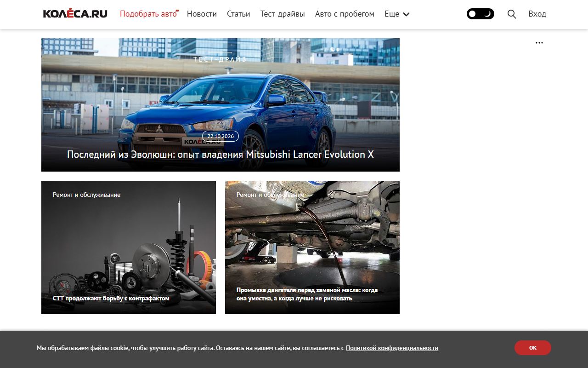The width and height of the screenshot is (588, 368).
Task: Open the Политикой конфиденциальности link
Action: point(392,348)
